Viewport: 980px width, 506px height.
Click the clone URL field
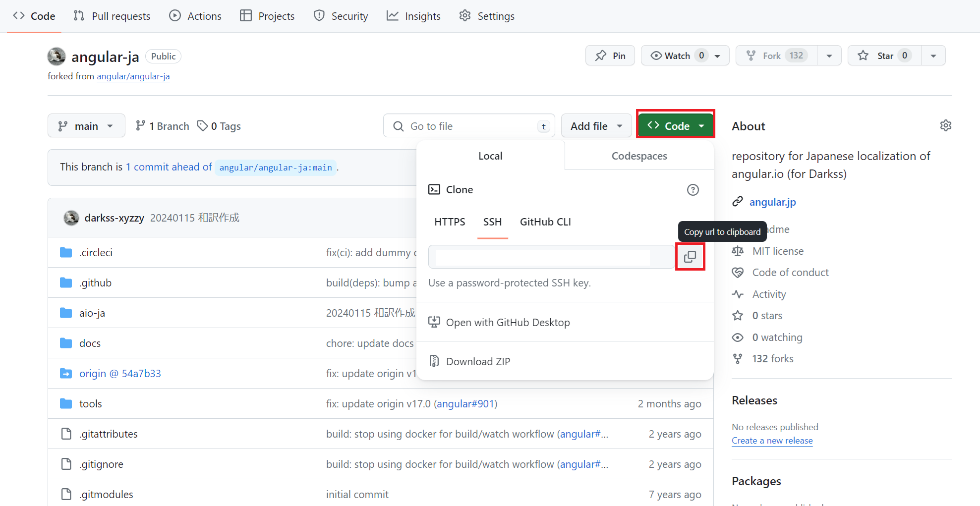coord(551,257)
